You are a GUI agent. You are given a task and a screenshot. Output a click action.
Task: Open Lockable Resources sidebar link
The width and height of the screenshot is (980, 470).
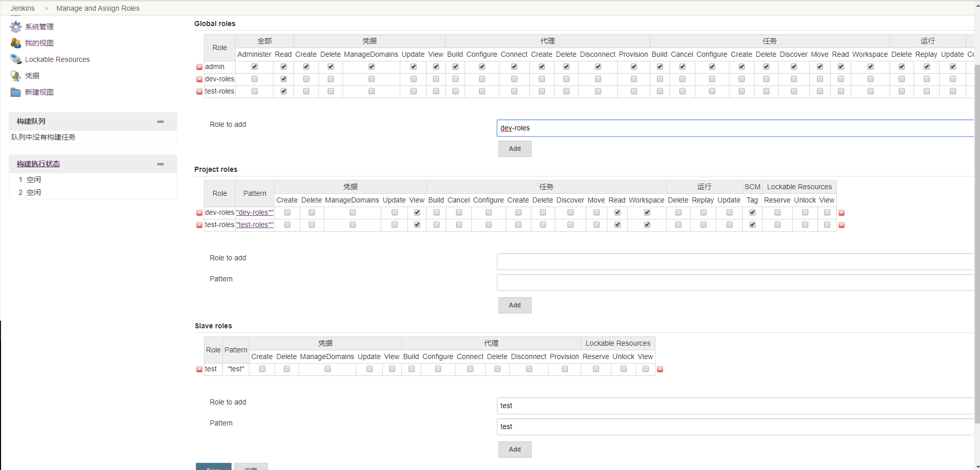(x=57, y=59)
